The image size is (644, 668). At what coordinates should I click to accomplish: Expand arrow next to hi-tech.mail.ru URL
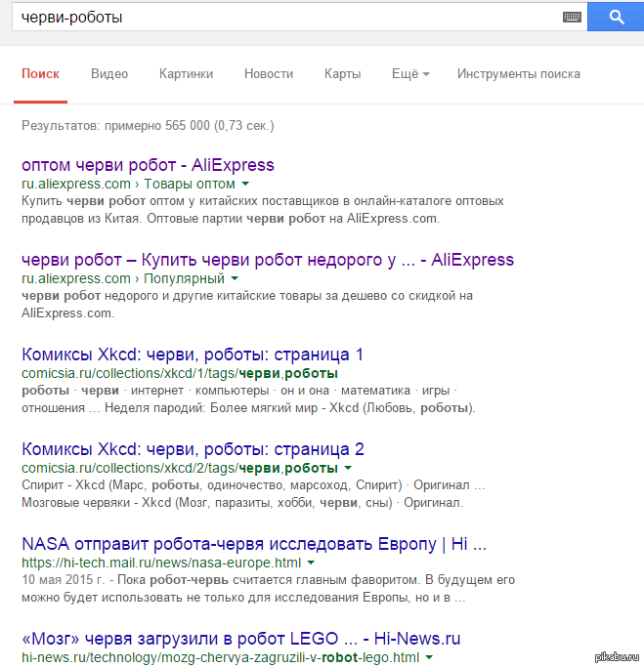click(x=311, y=563)
